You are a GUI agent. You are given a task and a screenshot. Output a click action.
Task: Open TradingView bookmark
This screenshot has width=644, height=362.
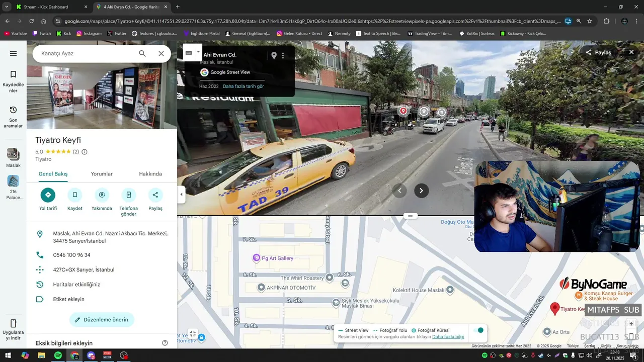(430, 34)
